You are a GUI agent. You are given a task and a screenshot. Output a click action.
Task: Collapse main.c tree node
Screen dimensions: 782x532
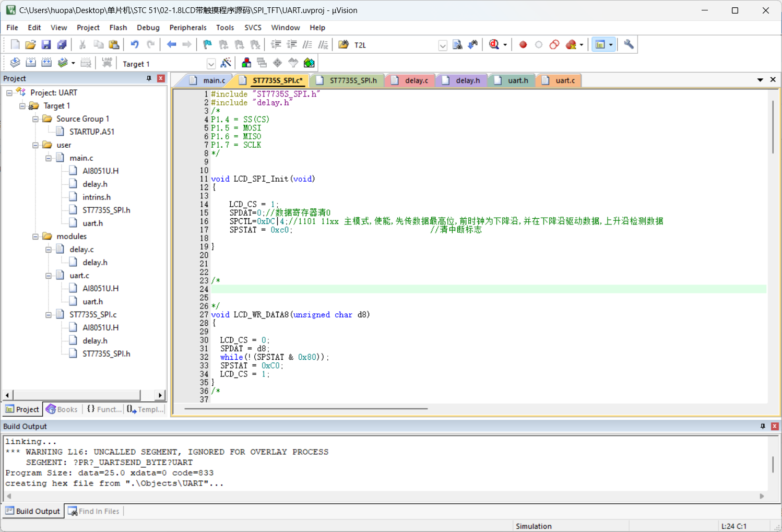49,158
